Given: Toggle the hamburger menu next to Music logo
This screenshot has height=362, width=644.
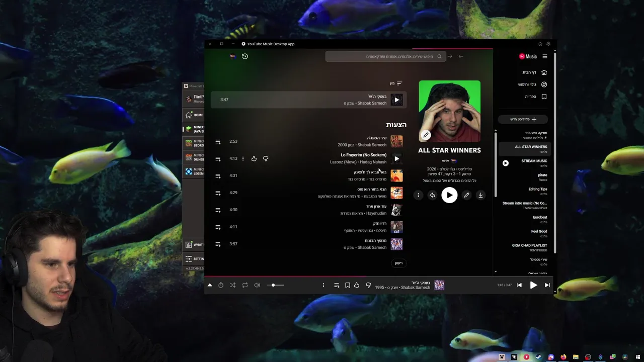Looking at the screenshot, I should (x=545, y=56).
